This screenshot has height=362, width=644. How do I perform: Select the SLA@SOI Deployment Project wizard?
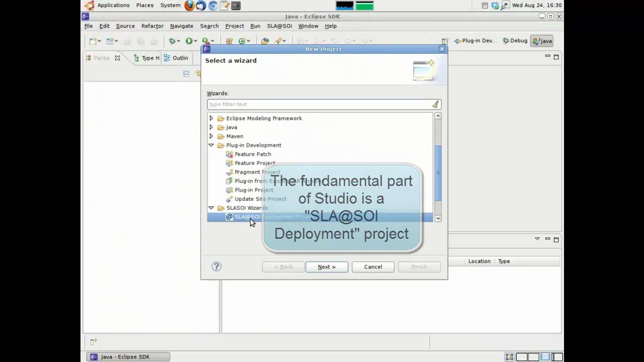(x=320, y=217)
